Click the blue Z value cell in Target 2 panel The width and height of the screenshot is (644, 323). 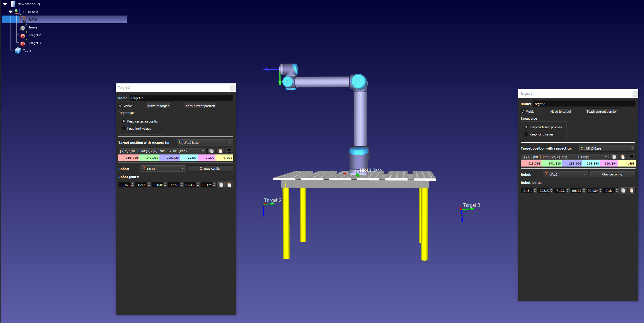169,158
